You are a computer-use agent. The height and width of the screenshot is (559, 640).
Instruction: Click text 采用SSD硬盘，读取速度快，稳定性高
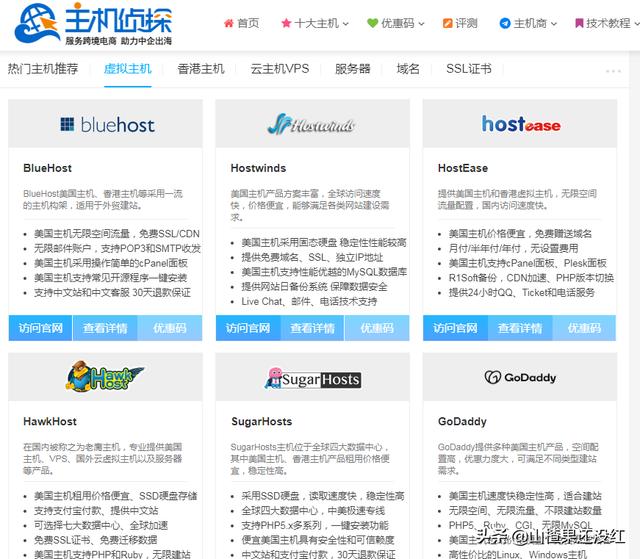[x=322, y=496]
